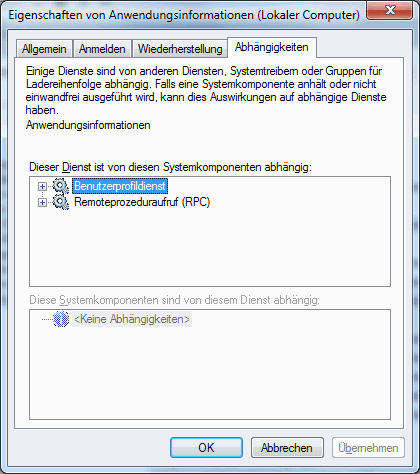Click the blue icon before Keine Abhängigkeiten
420x474 pixels.
pyautogui.click(x=61, y=319)
